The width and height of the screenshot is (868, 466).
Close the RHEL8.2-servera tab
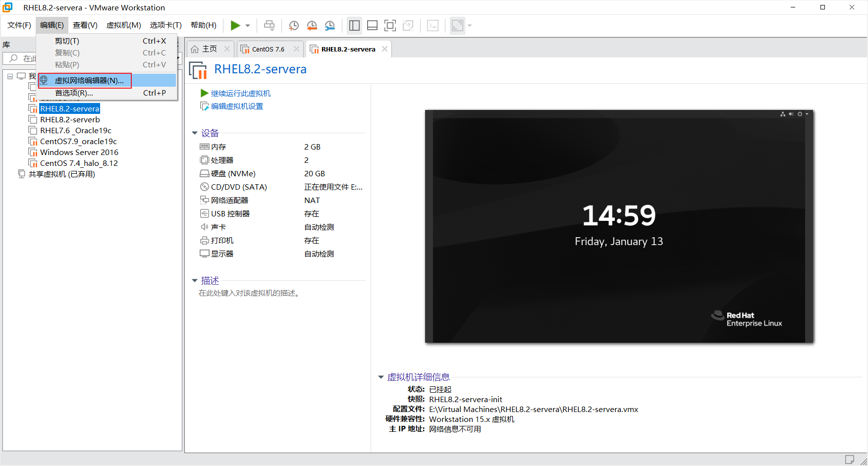click(384, 49)
